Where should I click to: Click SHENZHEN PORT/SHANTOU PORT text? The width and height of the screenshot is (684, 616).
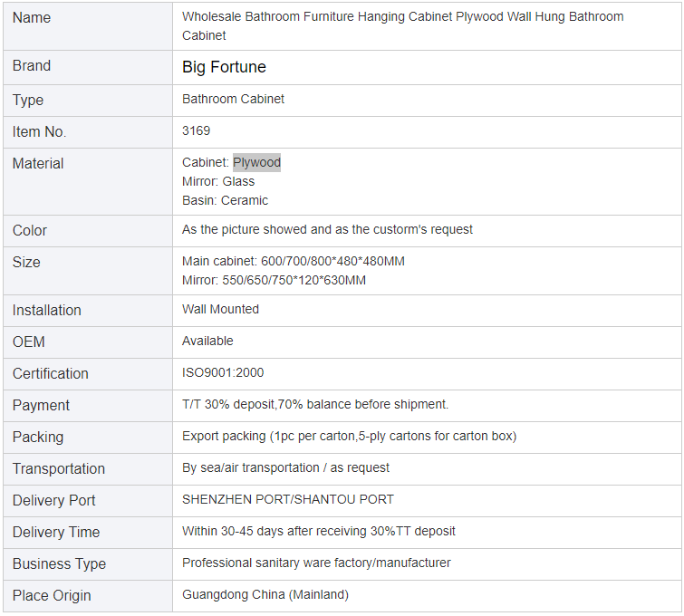(288, 499)
